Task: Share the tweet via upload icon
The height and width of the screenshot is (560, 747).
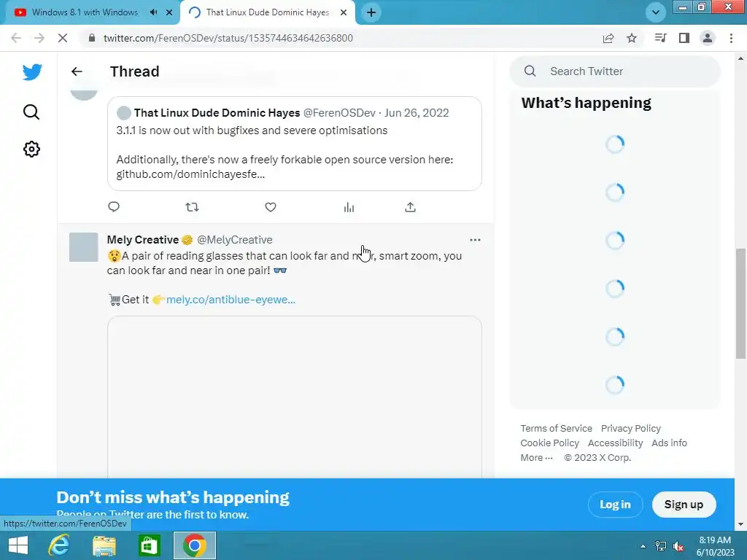Action: click(410, 206)
